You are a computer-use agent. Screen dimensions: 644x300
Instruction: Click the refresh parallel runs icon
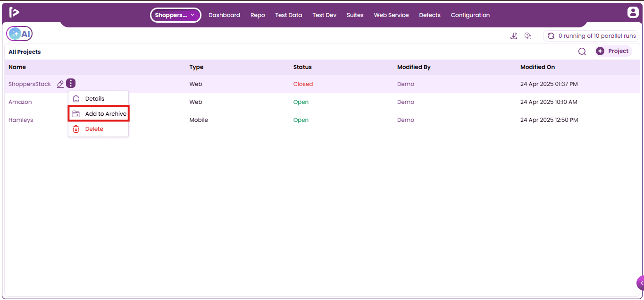pyautogui.click(x=551, y=36)
